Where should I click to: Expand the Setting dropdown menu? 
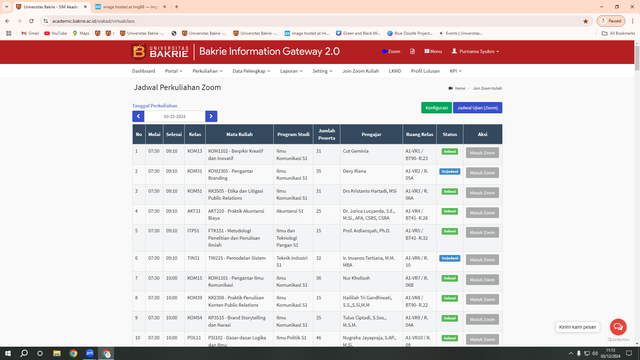[322, 71]
